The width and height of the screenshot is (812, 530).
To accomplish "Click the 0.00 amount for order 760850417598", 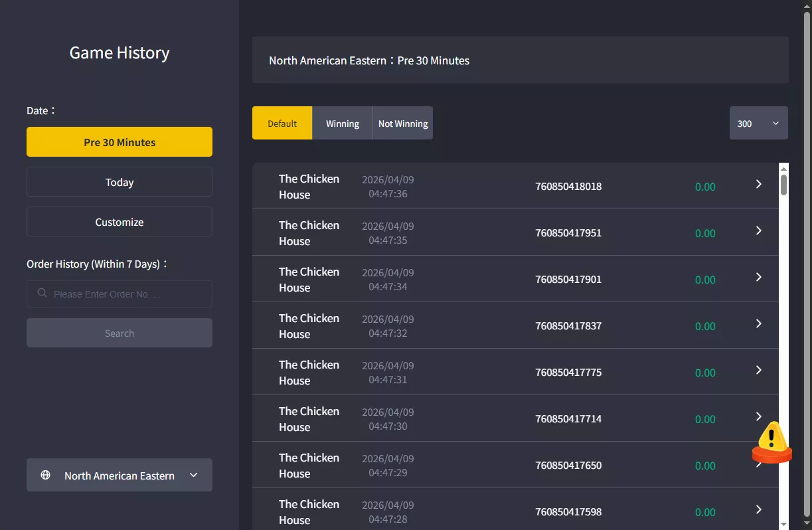I will 705,512.
